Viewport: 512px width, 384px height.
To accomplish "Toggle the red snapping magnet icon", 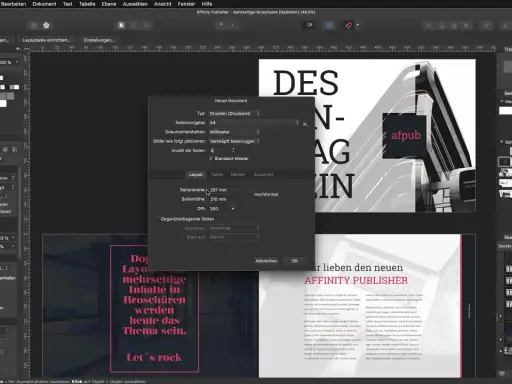I will [348, 25].
